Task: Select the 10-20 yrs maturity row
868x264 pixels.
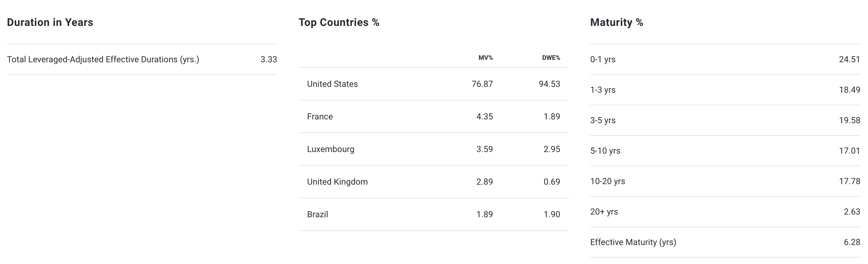Action: tap(608, 181)
